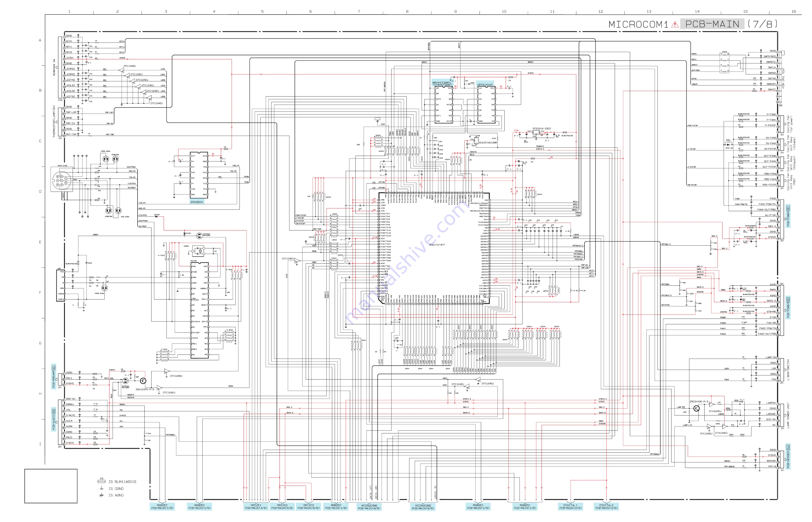This screenshot has height=522, width=812.
Task: Click the KEY0 pin on MEMBRANE SW
Action: [69, 41]
